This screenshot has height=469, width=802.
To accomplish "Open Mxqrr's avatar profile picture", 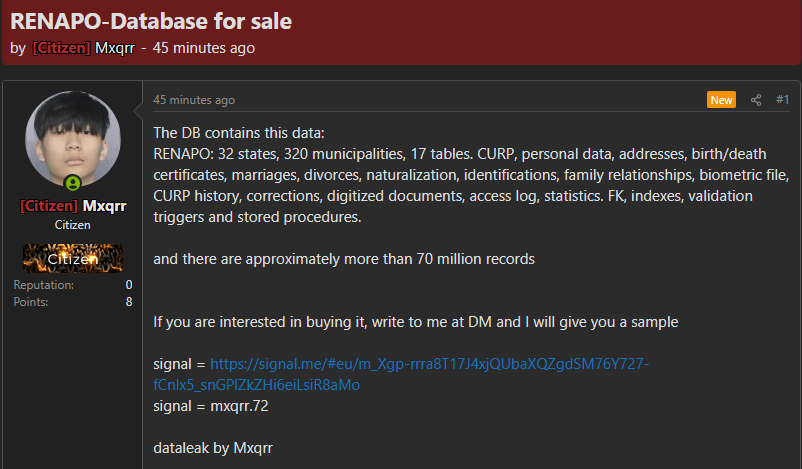I will 73,139.
